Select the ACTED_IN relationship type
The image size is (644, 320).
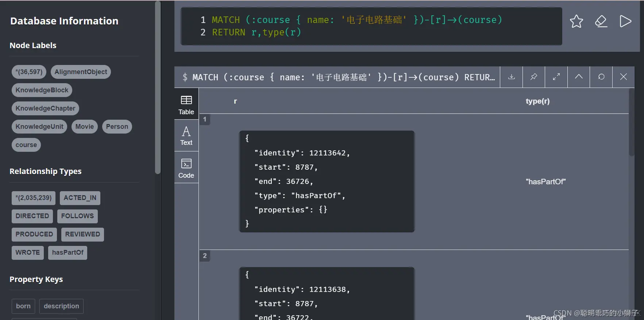(x=80, y=198)
